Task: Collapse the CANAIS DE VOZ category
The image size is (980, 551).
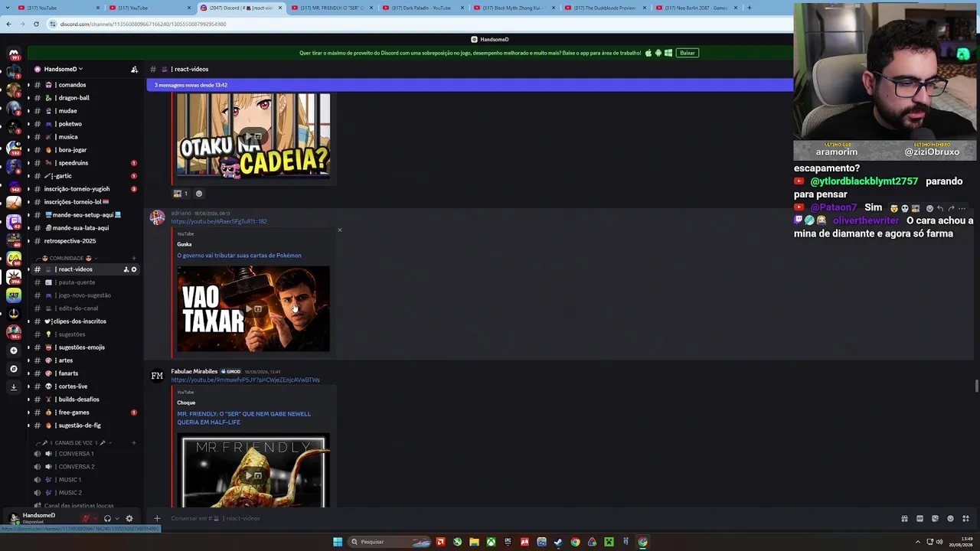Action: tap(70, 442)
